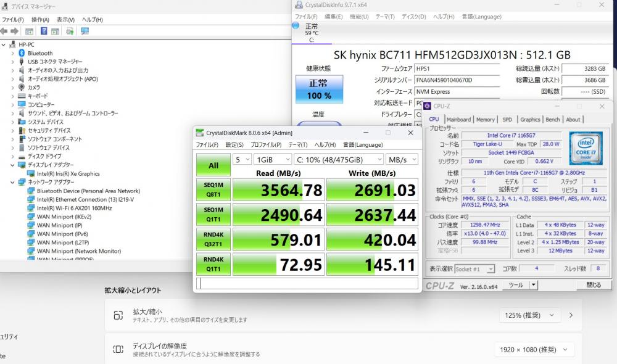Click the Bluetooth device category icon

[22, 53]
